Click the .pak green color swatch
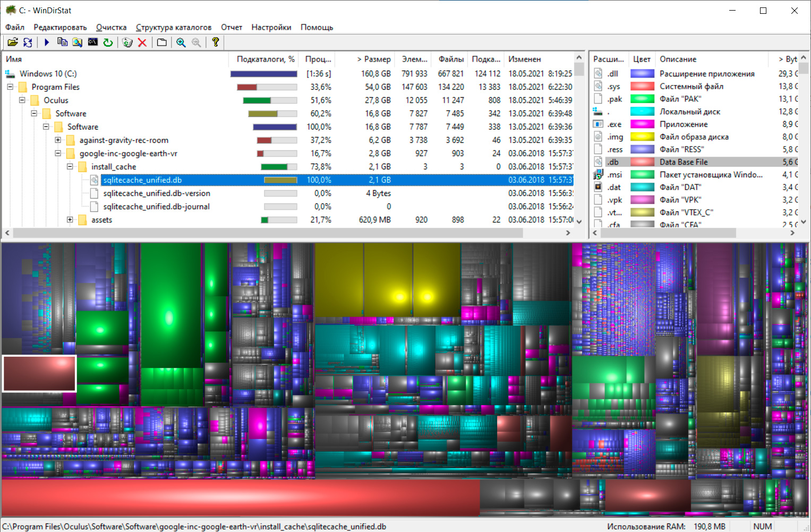 point(642,99)
